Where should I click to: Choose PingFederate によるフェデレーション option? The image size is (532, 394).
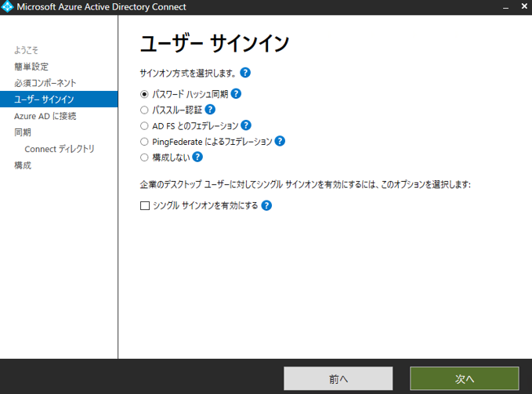tap(144, 142)
